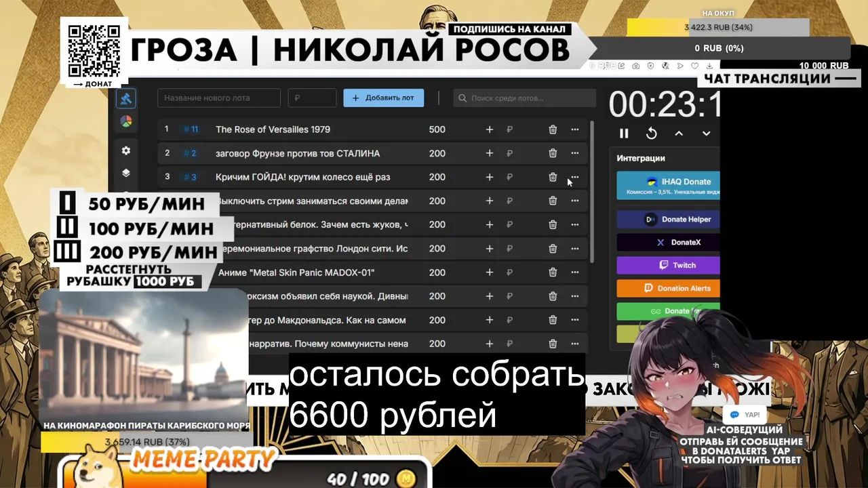Connect the DonateX integration
868x488 pixels.
click(x=668, y=243)
